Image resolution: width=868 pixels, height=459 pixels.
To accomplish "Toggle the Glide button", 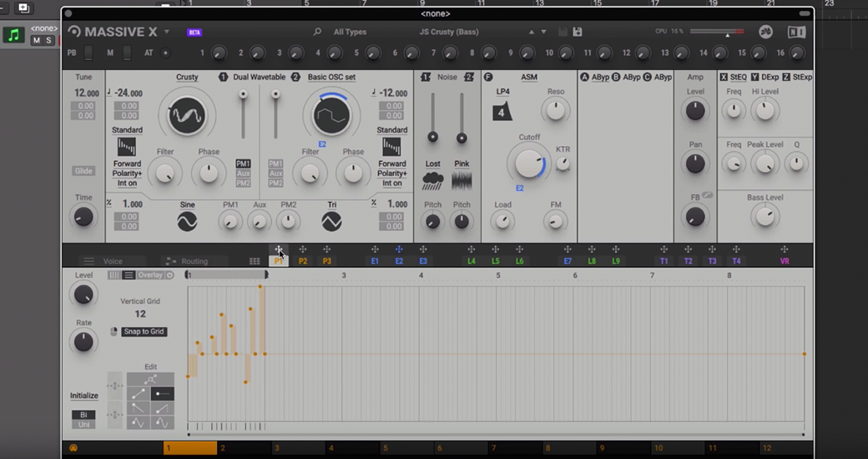I will click(83, 171).
